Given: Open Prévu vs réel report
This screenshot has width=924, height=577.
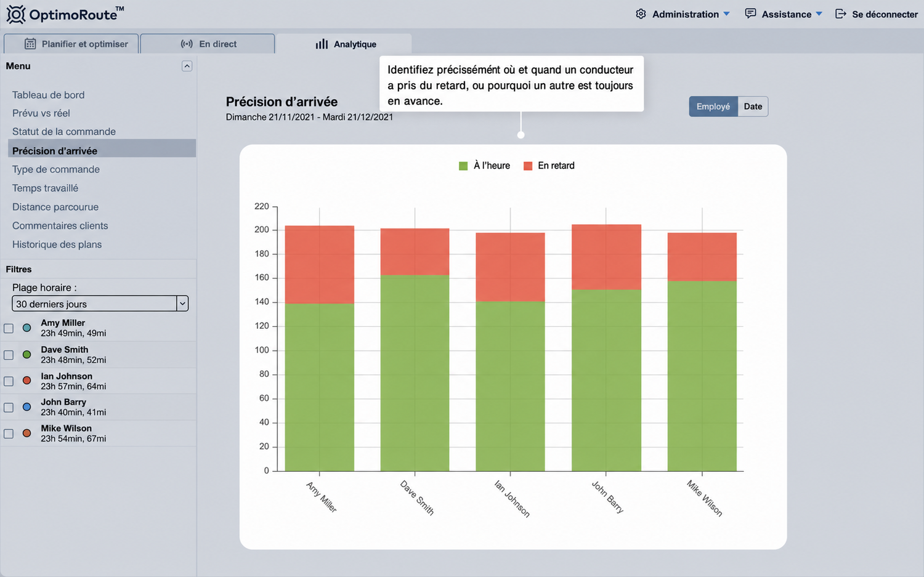Looking at the screenshot, I should click(x=41, y=113).
